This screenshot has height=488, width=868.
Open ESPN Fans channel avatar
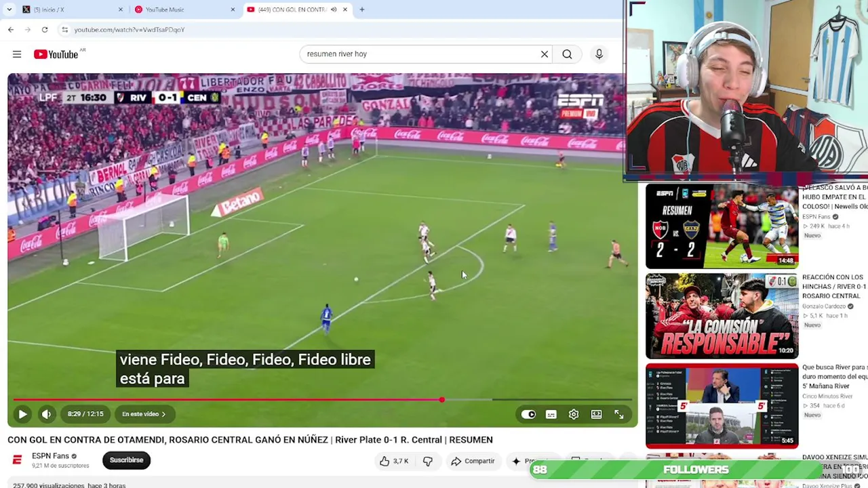pos(17,460)
